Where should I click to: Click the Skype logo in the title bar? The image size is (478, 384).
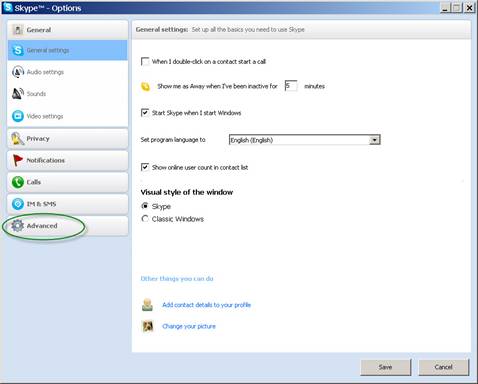click(8, 7)
